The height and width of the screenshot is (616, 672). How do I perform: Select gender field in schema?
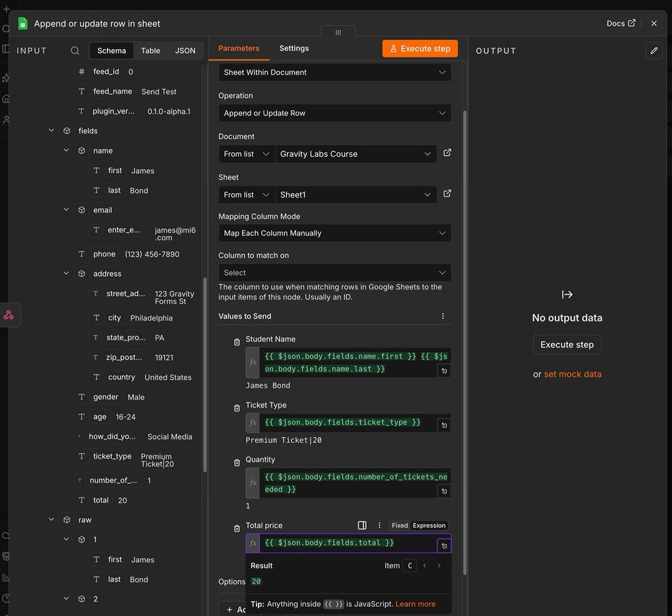106,397
